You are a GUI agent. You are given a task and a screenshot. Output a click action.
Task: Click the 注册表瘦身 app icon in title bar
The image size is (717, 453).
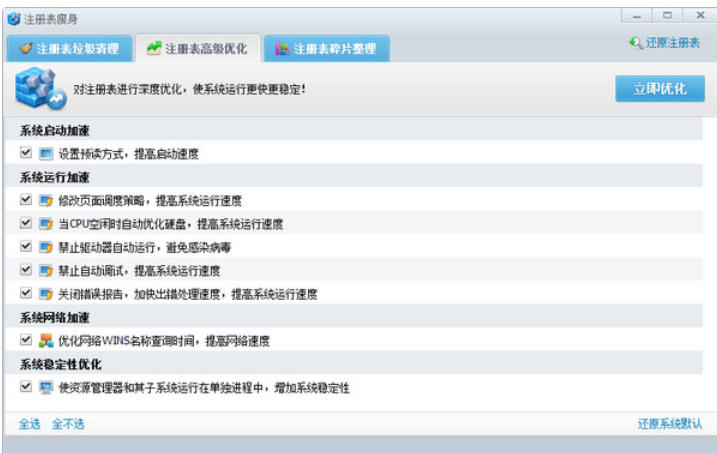pyautogui.click(x=13, y=17)
